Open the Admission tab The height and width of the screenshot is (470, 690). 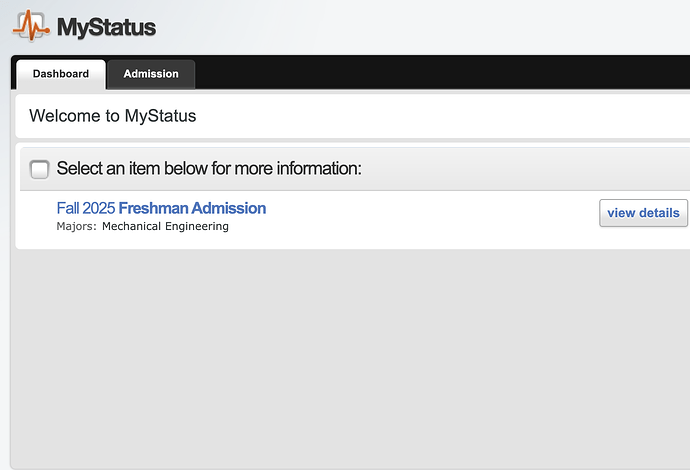coord(151,74)
